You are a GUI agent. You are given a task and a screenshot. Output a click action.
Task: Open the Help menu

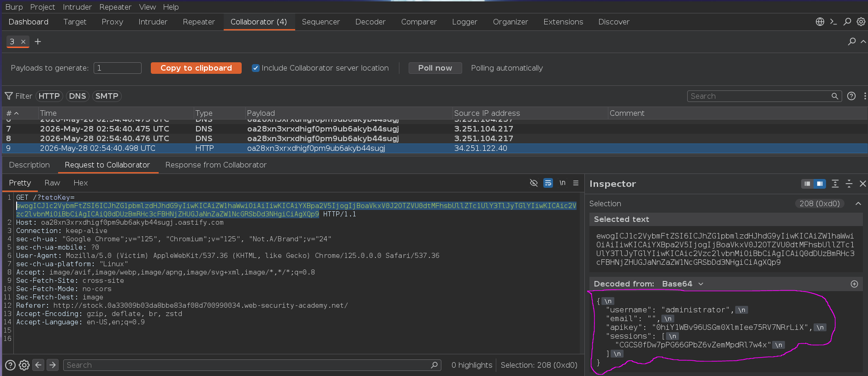[171, 7]
